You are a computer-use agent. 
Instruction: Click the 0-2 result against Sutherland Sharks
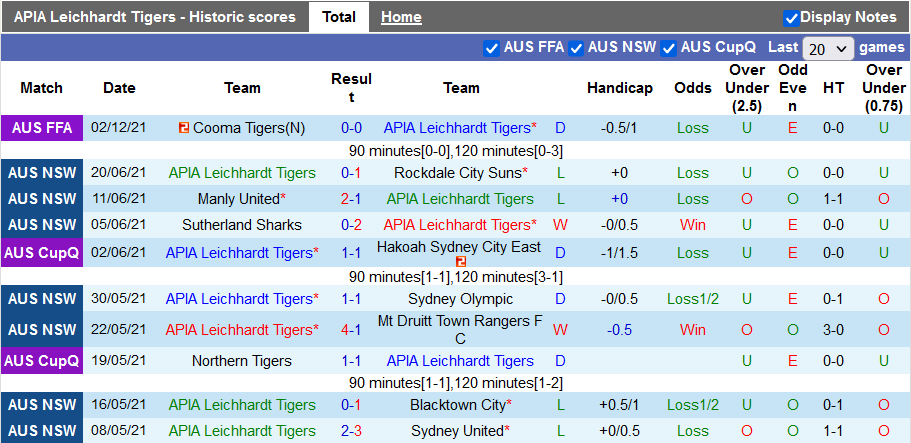tap(351, 224)
